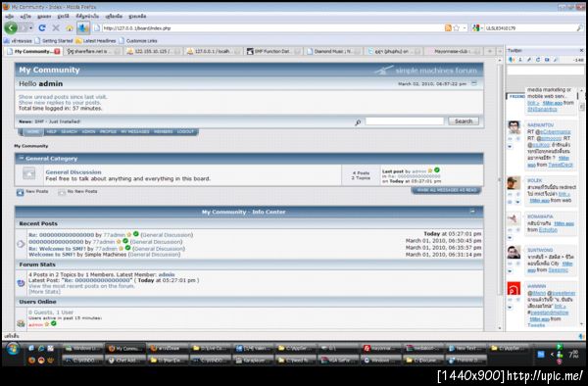The image size is (588, 386).
Task: Switch to the shareflare.net tab
Action: tap(93, 51)
